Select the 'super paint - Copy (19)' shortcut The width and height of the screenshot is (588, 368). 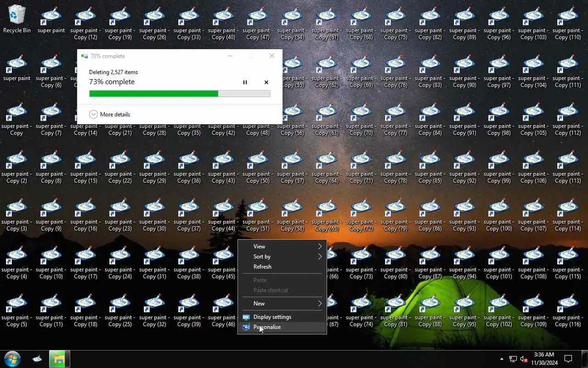tap(120, 23)
